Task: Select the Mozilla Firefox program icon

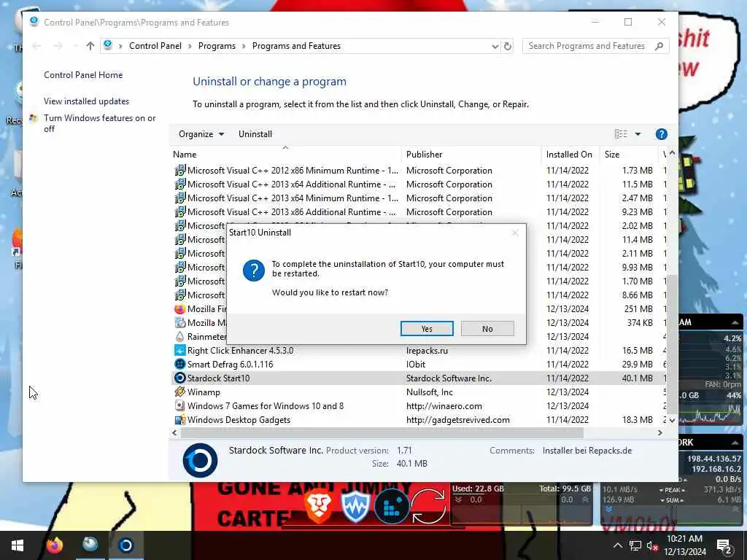Action: click(x=179, y=309)
